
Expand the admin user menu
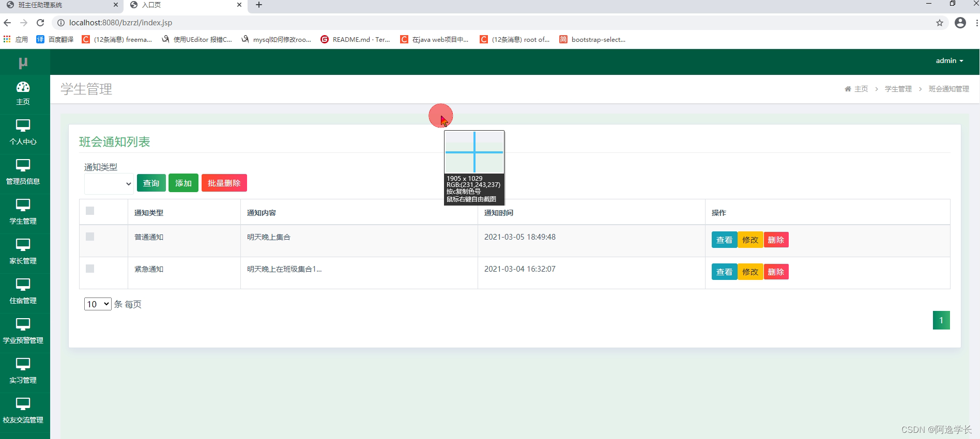pyautogui.click(x=950, y=61)
